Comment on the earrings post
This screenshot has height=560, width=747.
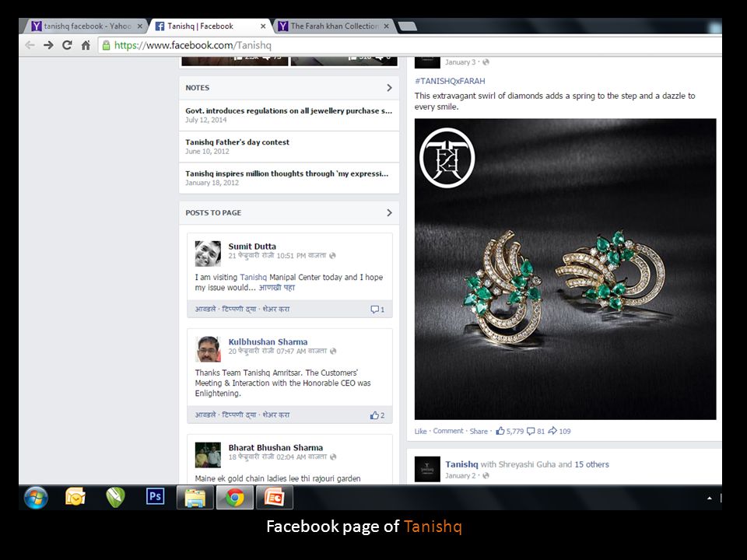coord(448,431)
